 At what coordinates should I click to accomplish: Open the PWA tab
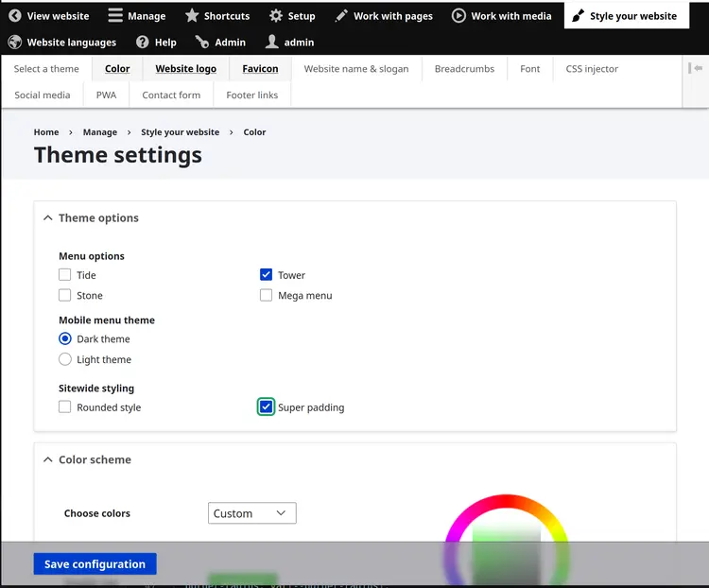(106, 95)
